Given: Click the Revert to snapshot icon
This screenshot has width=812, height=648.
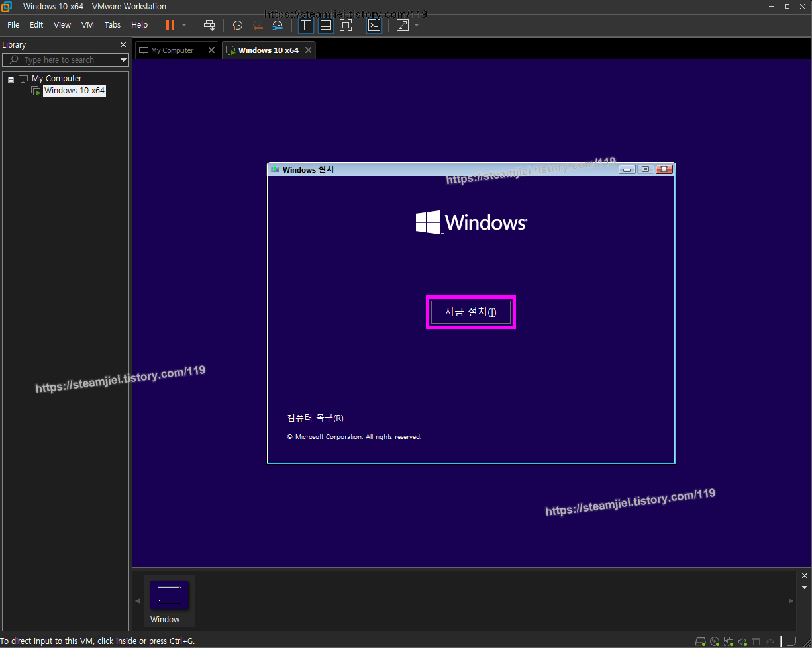Looking at the screenshot, I should click(258, 25).
